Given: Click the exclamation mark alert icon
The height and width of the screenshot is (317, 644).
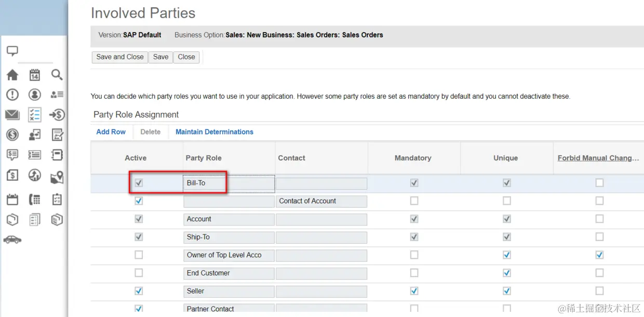Looking at the screenshot, I should 12,95.
